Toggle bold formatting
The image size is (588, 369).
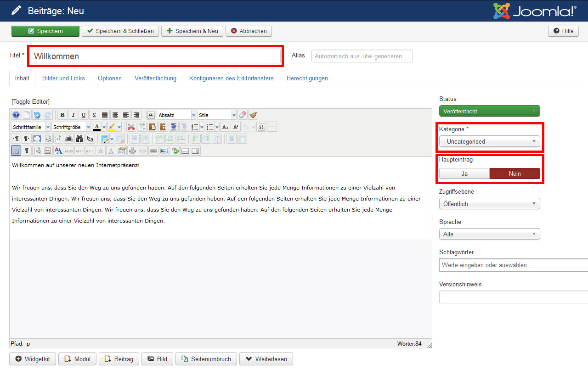62,115
